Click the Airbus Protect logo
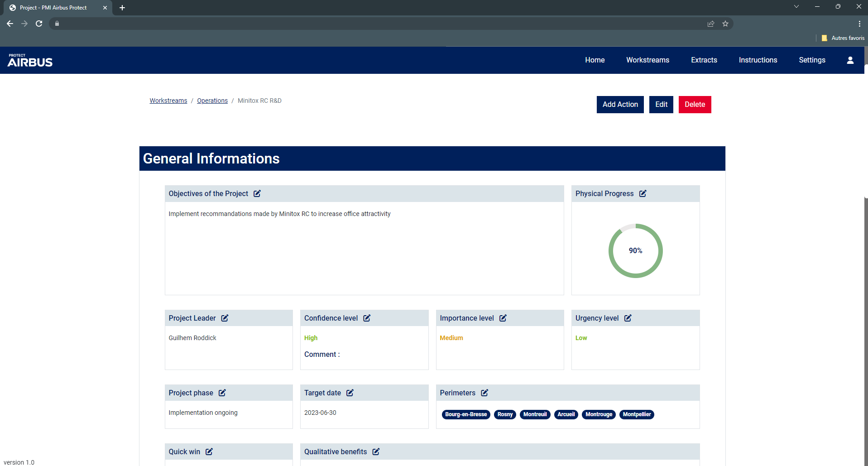The image size is (868, 466). (x=30, y=60)
